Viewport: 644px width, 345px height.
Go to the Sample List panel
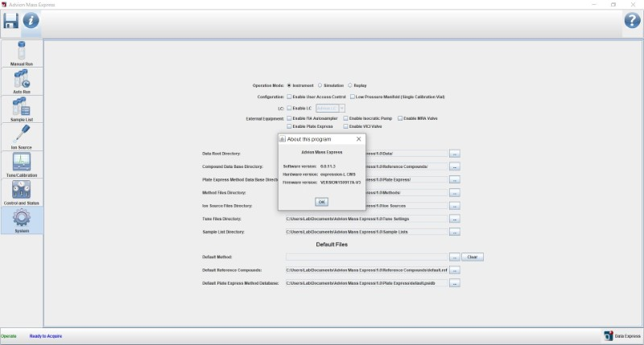coord(22,109)
